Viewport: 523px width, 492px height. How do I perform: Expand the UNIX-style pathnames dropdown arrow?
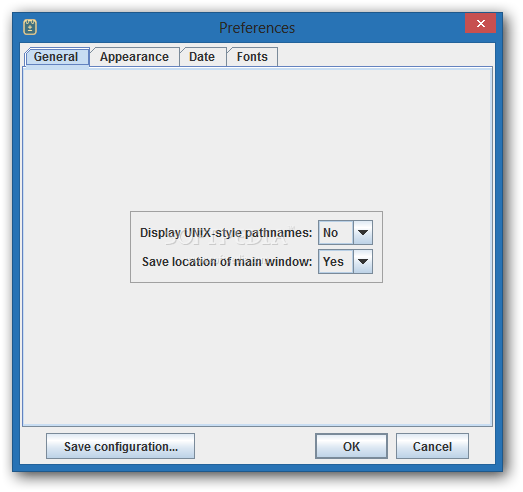coord(363,232)
